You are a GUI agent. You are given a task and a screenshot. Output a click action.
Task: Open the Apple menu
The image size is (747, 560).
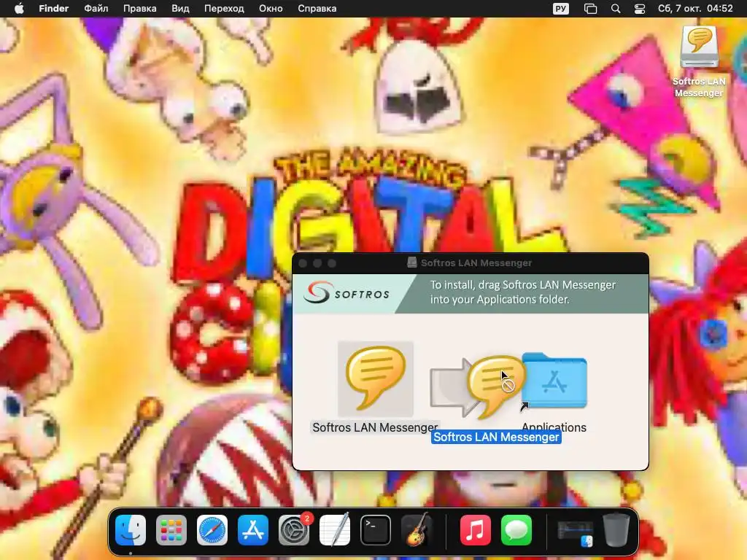pyautogui.click(x=19, y=9)
